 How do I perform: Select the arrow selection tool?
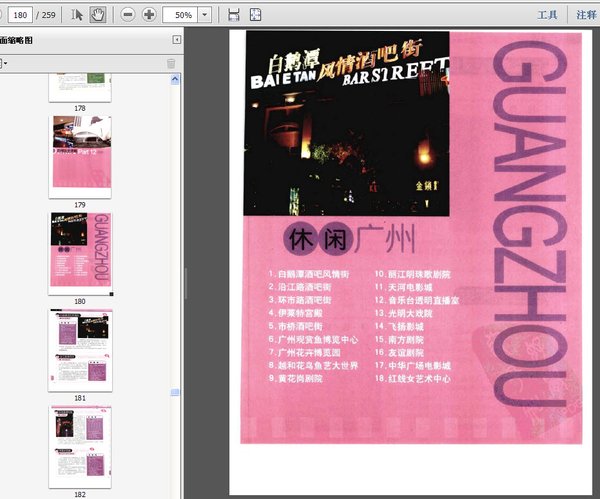click(x=77, y=15)
